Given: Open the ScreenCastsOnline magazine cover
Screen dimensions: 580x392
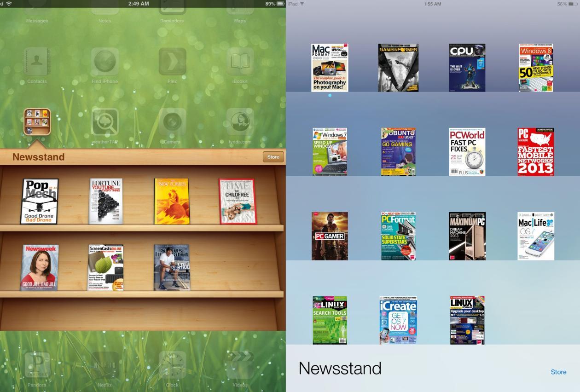Looking at the screenshot, I should tap(106, 267).
